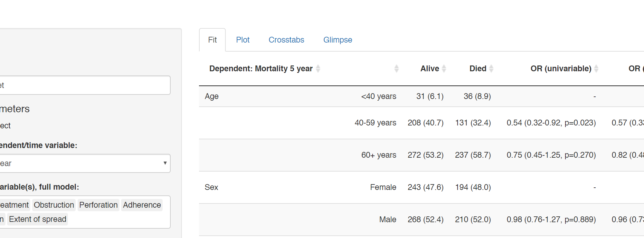Select the Adherence variable tag
The height and width of the screenshot is (238, 644).
(142, 205)
